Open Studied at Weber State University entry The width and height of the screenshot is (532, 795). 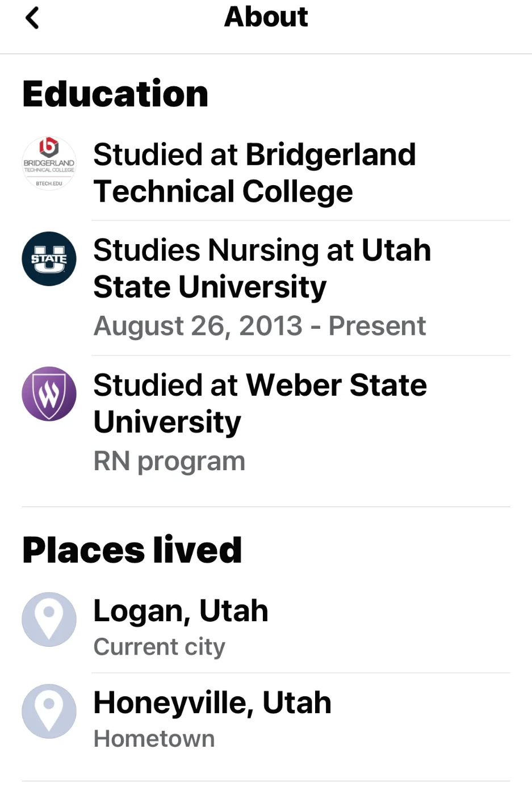[259, 403]
